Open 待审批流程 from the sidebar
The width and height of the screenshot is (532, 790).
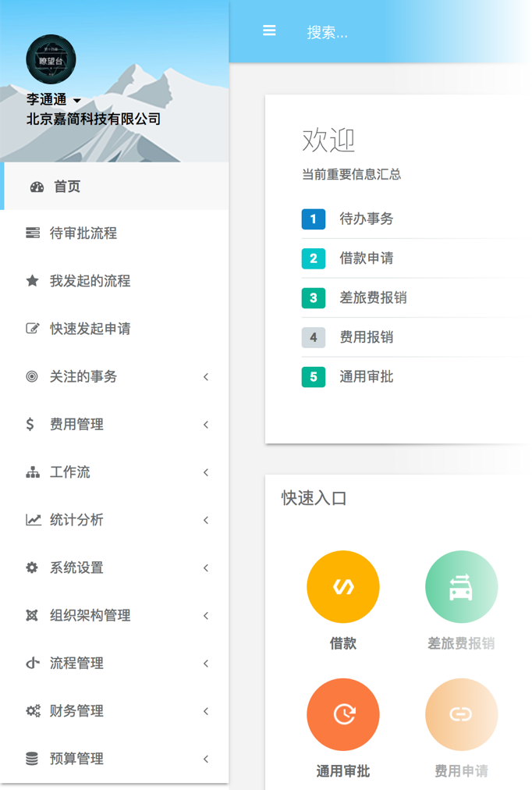coord(83,233)
